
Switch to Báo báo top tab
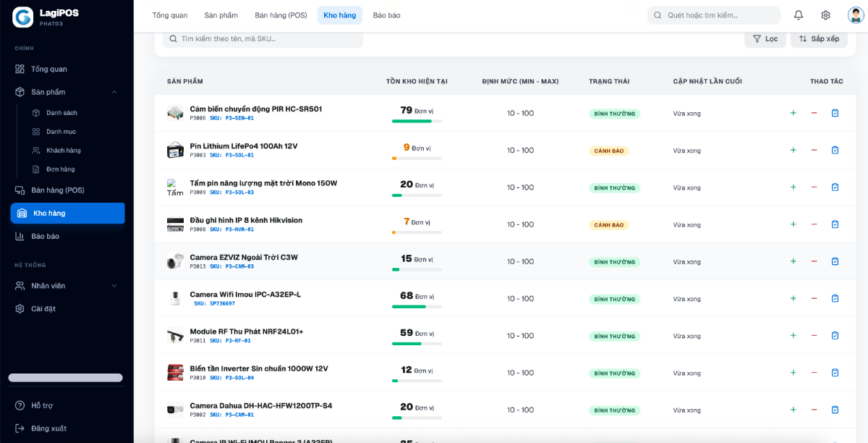point(386,15)
